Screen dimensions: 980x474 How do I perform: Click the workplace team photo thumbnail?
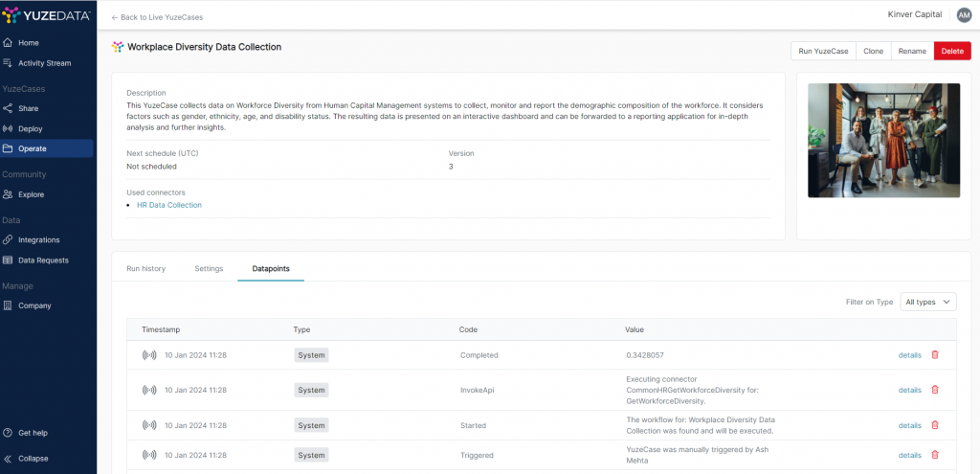(x=883, y=141)
